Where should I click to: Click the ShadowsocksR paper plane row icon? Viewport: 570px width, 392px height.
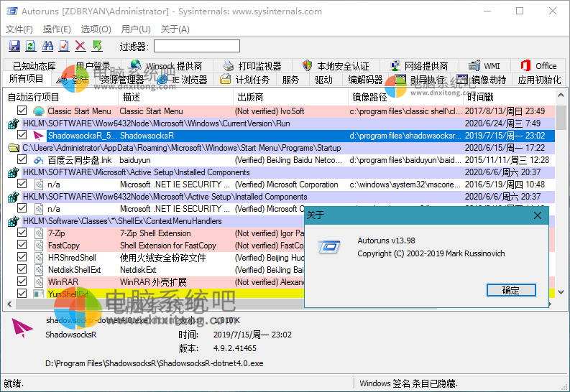39,136
